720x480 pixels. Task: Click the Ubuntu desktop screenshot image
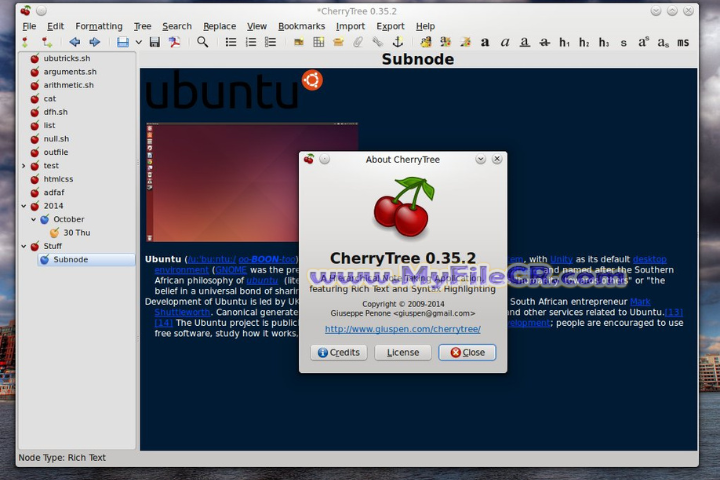pyautogui.click(x=223, y=182)
